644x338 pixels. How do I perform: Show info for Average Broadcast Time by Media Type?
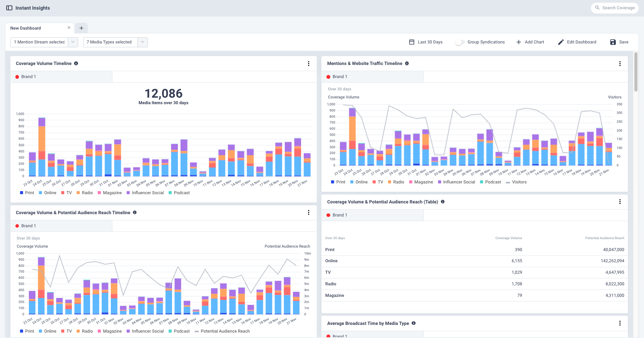pyautogui.click(x=413, y=323)
